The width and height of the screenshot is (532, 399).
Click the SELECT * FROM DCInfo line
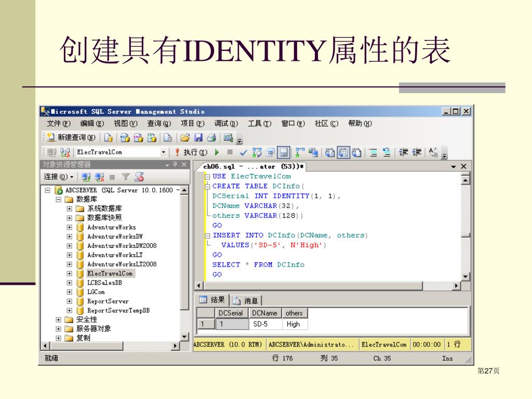[x=258, y=265]
